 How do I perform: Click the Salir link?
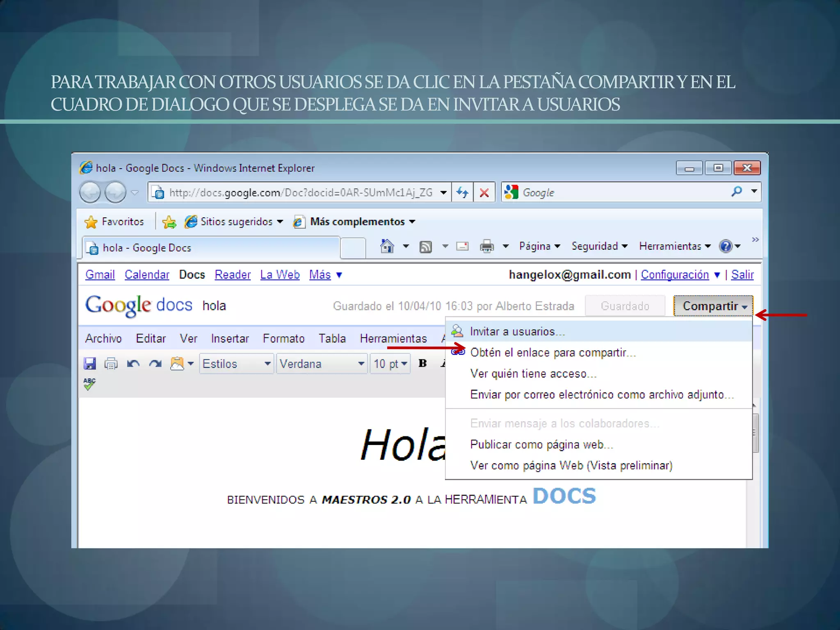[742, 275]
